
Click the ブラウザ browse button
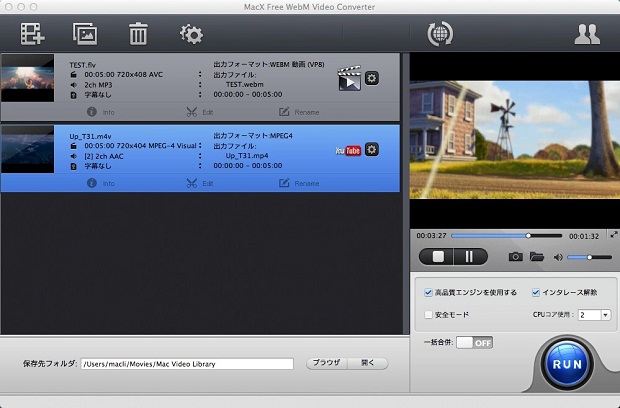pos(327,363)
